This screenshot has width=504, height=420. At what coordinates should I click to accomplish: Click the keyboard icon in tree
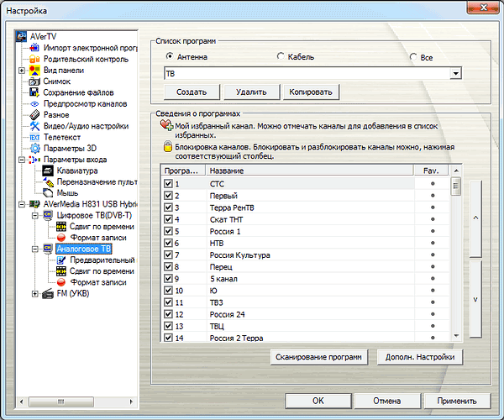click(48, 171)
